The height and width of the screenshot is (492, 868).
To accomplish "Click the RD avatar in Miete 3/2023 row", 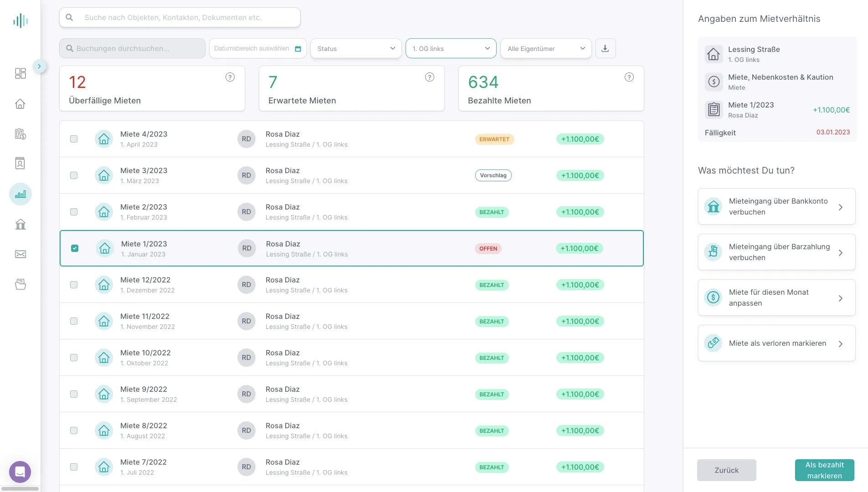I will coord(247,175).
